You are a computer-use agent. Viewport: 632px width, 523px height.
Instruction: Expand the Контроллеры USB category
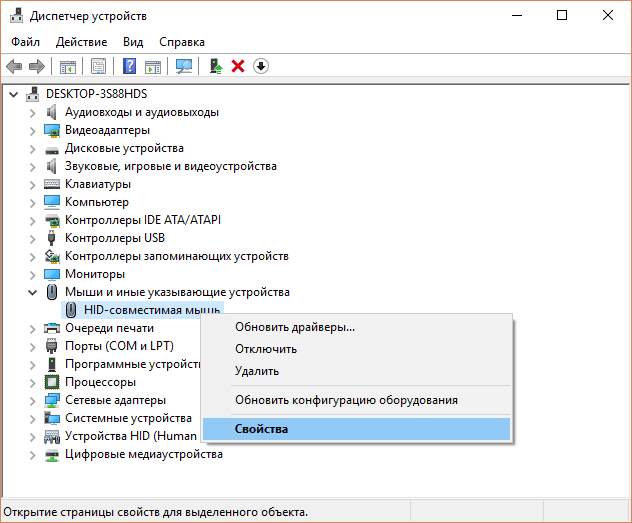pos(32,238)
